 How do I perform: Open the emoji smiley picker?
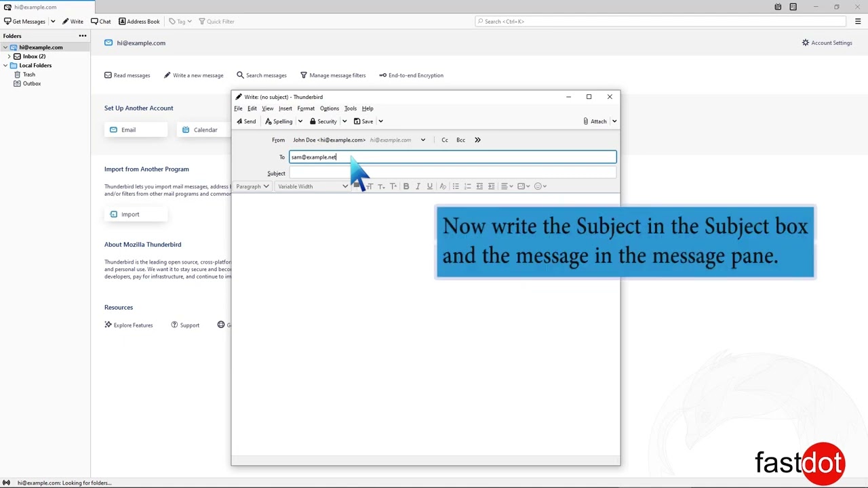pyautogui.click(x=540, y=186)
